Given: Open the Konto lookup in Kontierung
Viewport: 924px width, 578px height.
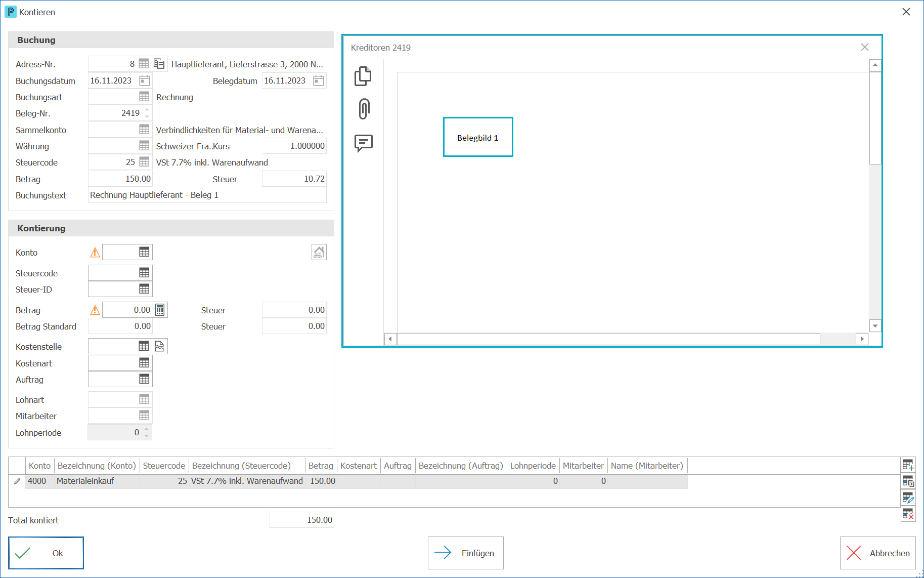Looking at the screenshot, I should point(144,252).
